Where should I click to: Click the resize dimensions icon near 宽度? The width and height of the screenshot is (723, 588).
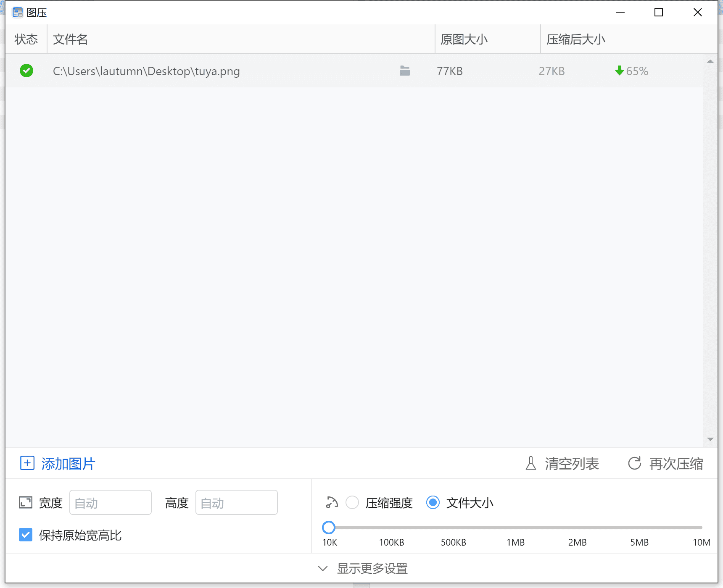click(26, 502)
